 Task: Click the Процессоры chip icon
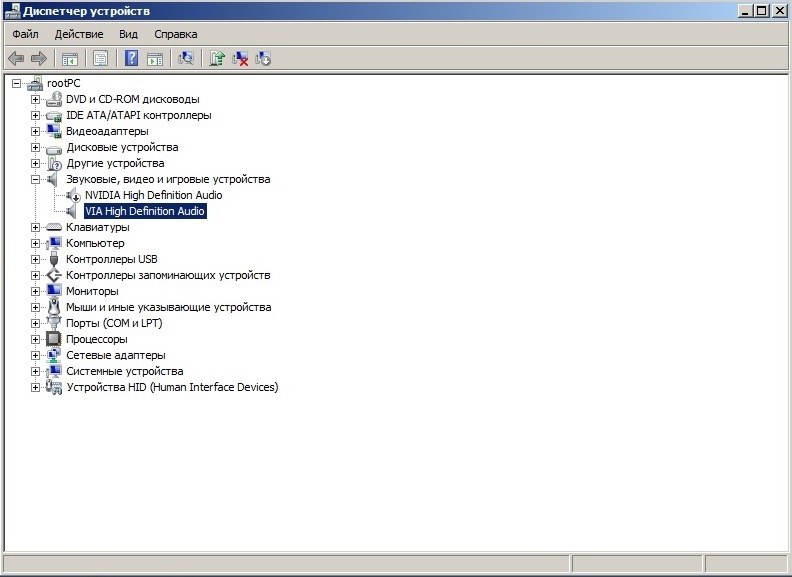(x=54, y=339)
